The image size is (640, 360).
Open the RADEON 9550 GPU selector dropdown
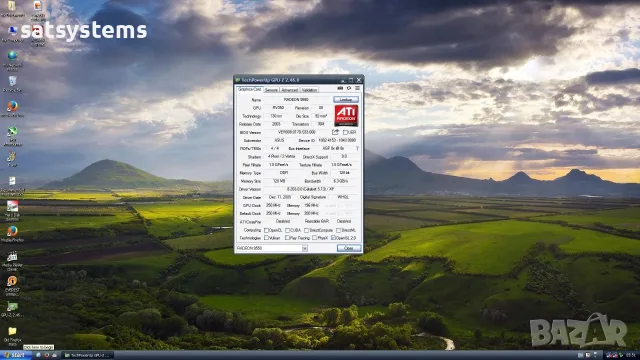click(x=304, y=248)
